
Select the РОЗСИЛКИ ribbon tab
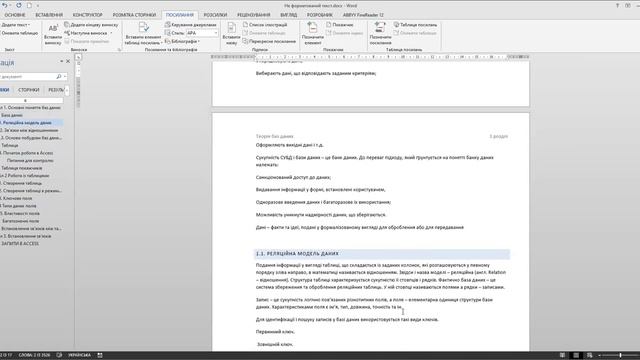(215, 15)
